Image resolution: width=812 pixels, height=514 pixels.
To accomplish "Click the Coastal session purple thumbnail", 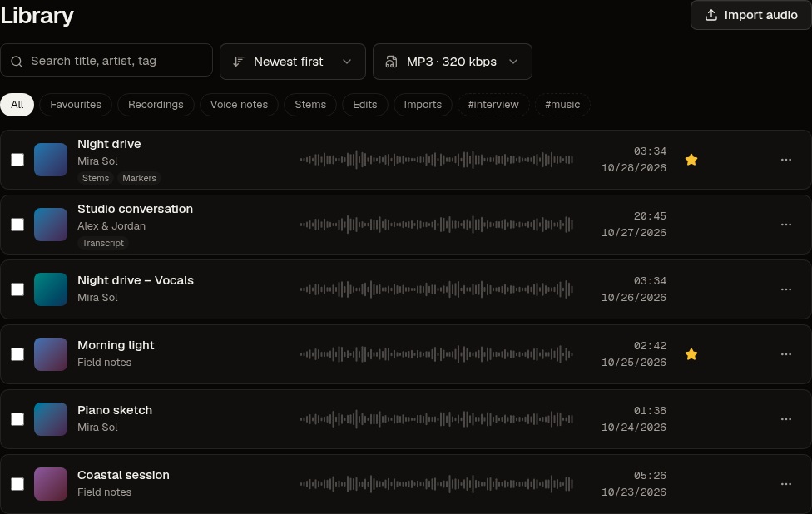I will (x=51, y=484).
